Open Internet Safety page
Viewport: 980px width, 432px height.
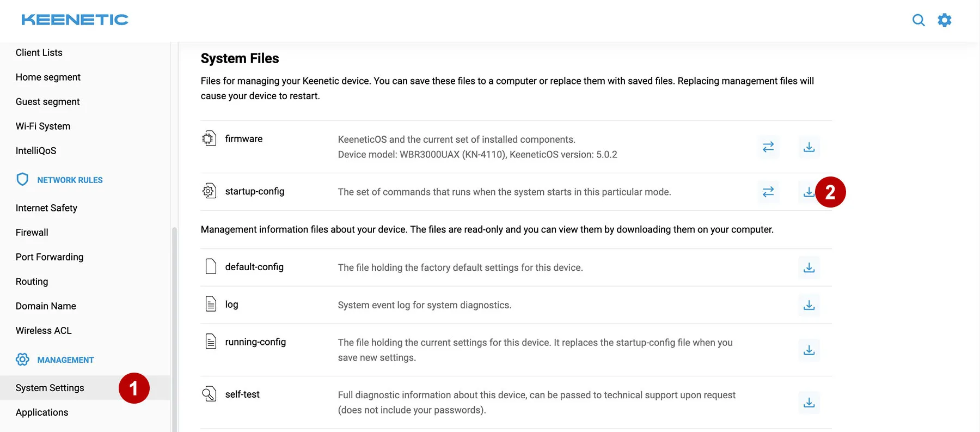[46, 208]
